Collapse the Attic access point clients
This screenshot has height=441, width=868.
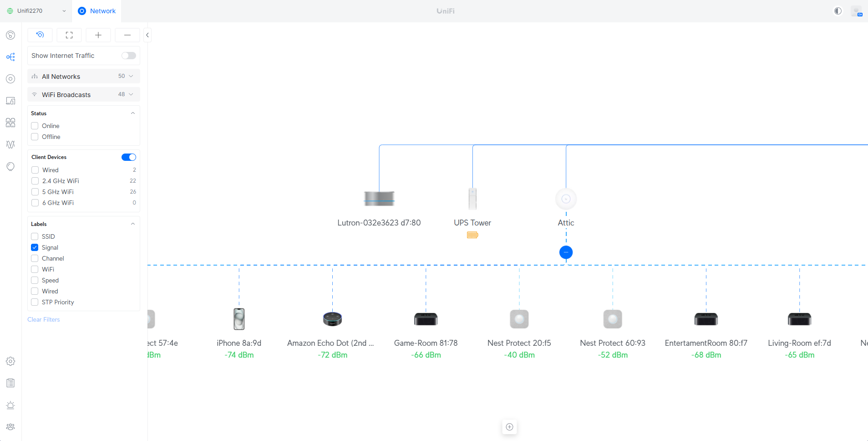coord(566,252)
